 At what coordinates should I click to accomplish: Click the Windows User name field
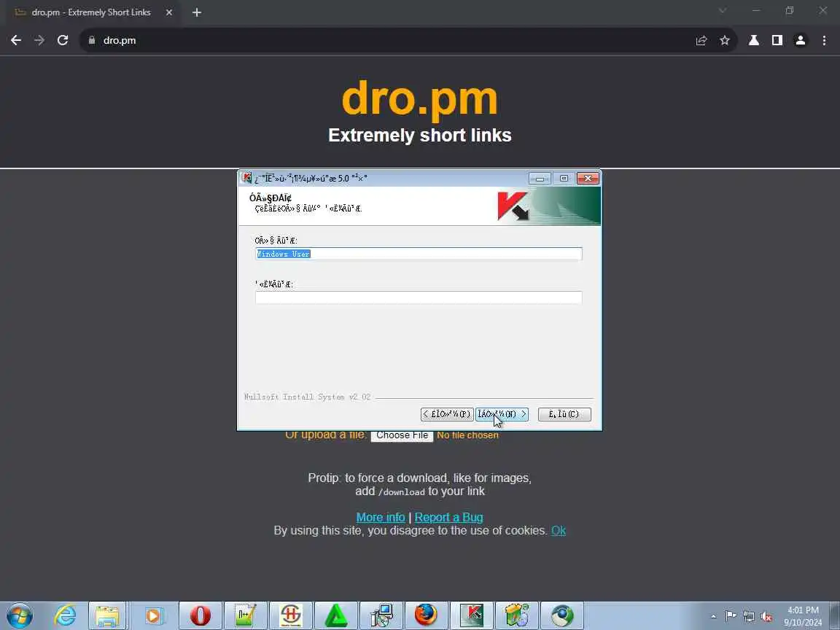419,254
